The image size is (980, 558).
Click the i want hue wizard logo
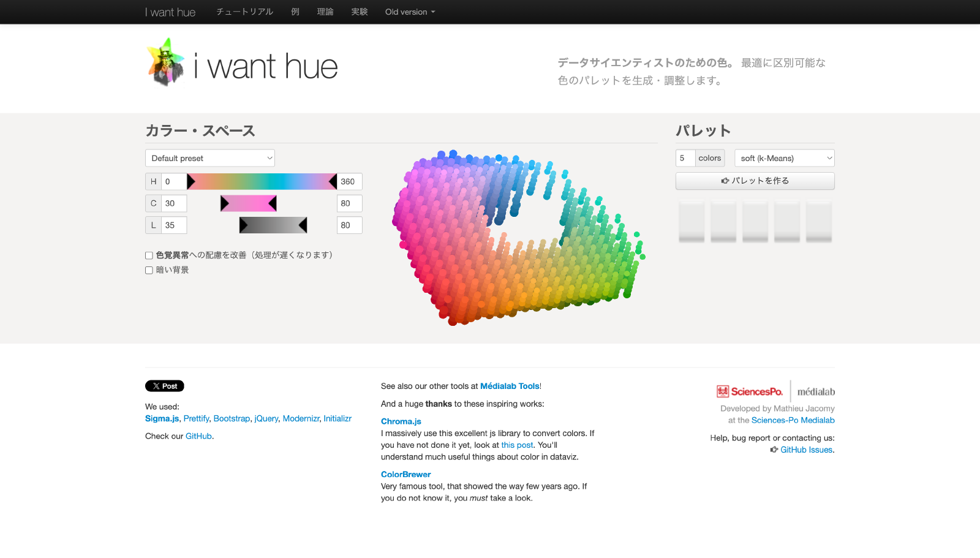pyautogui.click(x=165, y=61)
